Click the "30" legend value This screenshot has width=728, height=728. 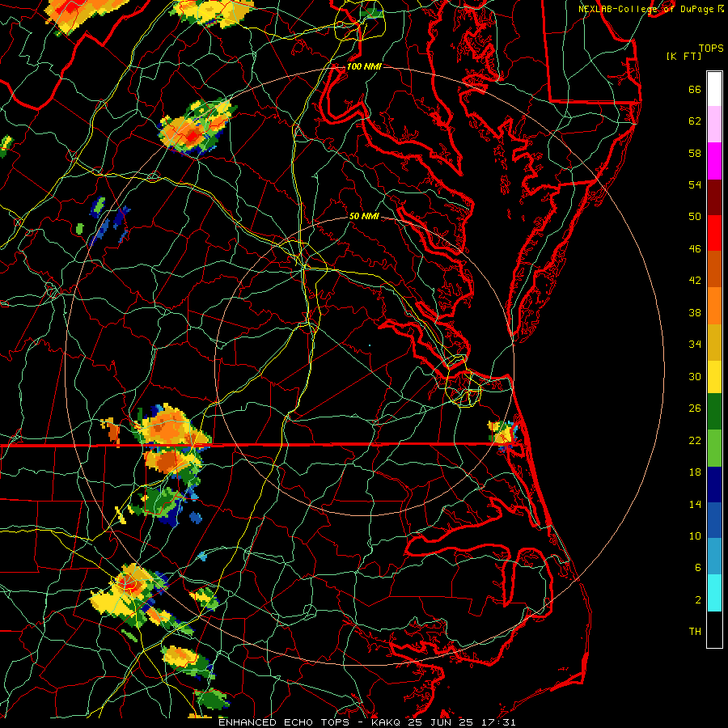click(x=695, y=376)
